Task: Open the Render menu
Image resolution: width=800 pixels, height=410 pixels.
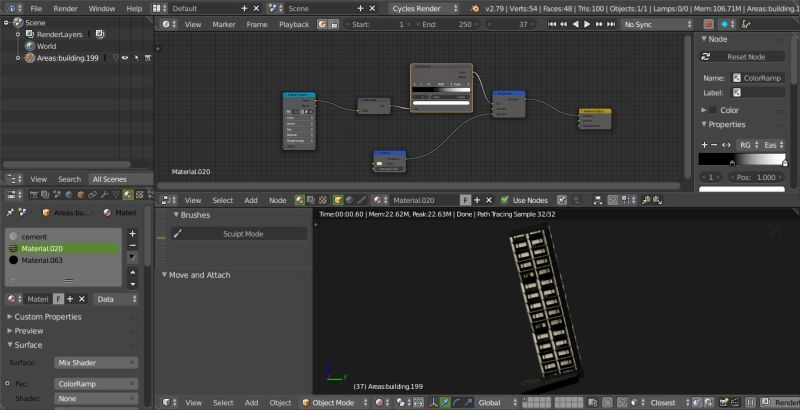Action: 65,9
